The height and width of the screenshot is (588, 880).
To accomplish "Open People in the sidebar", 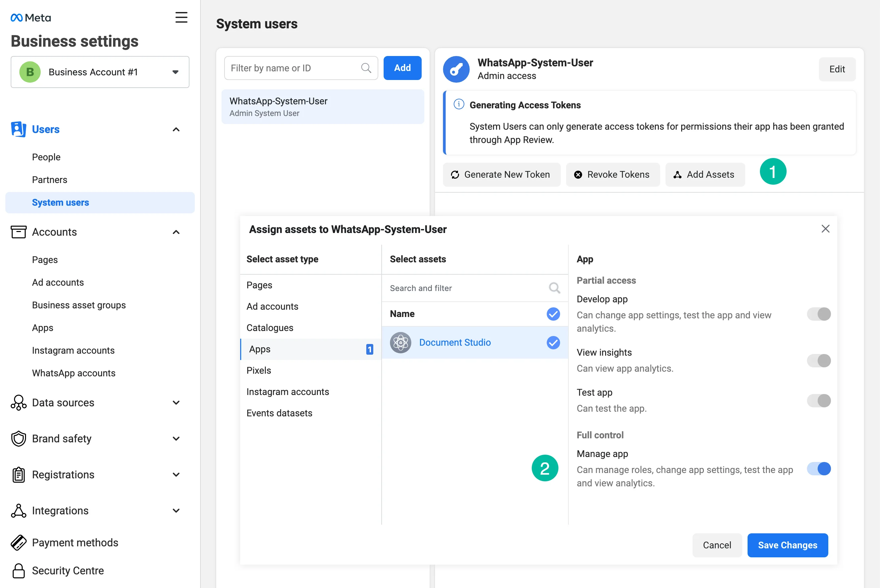I will click(x=46, y=157).
